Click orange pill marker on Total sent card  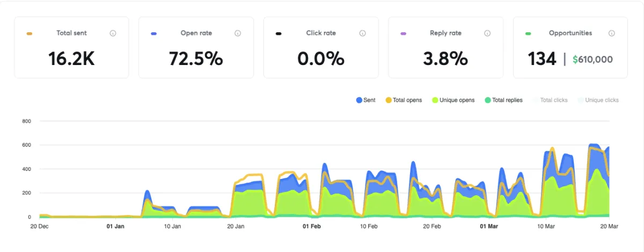tap(29, 34)
